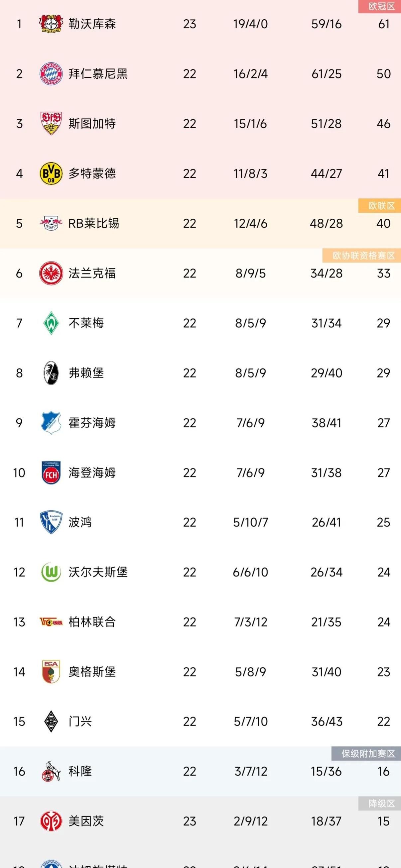The image size is (401, 868).
Task: Click the 欧协联资格赛区 zone label
Action: (x=363, y=256)
